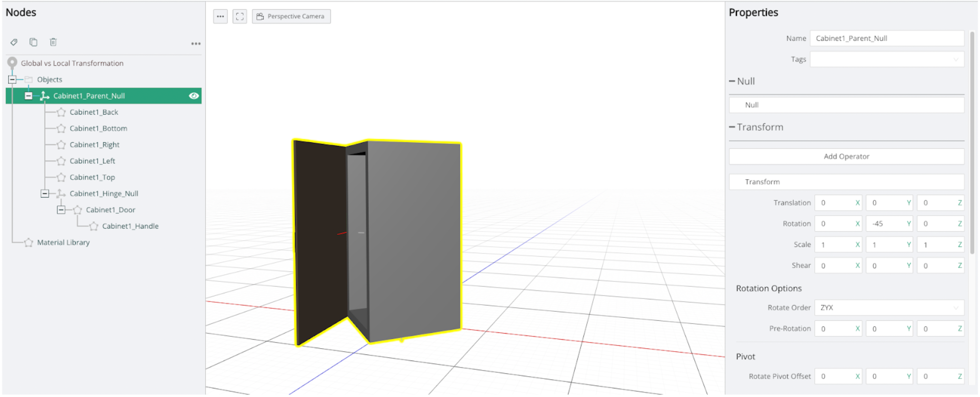This screenshot has width=980, height=397.
Task: Click the Perspective Camera button
Action: coord(291,17)
